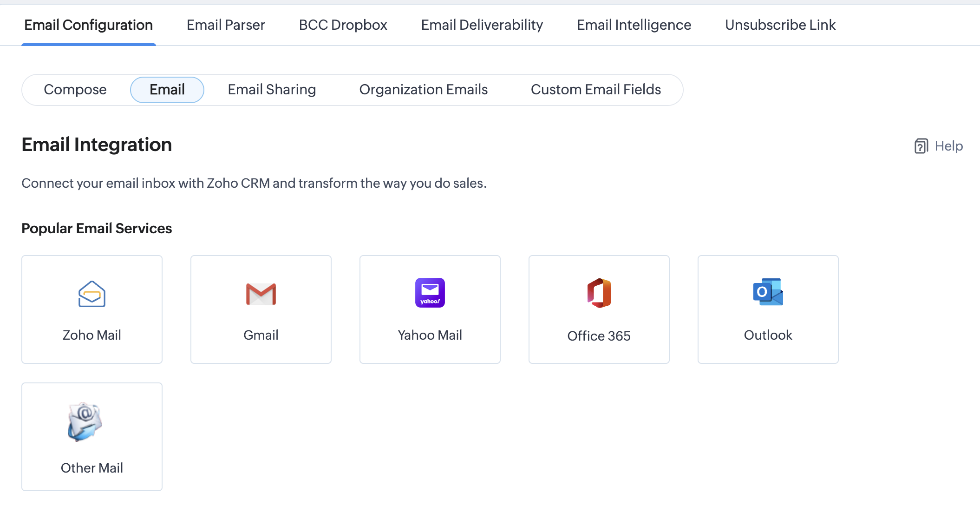980x513 pixels.
Task: Click the Gmail M logo icon
Action: pyautogui.click(x=261, y=294)
